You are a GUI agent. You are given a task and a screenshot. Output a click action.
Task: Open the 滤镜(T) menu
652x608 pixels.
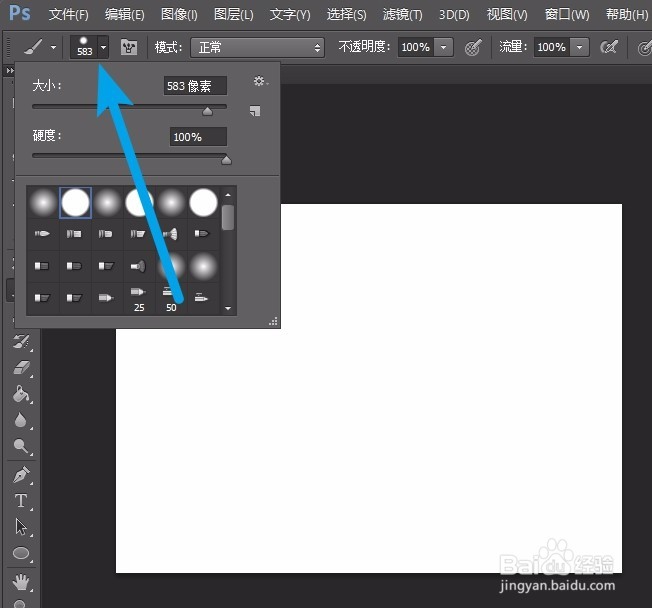point(402,15)
